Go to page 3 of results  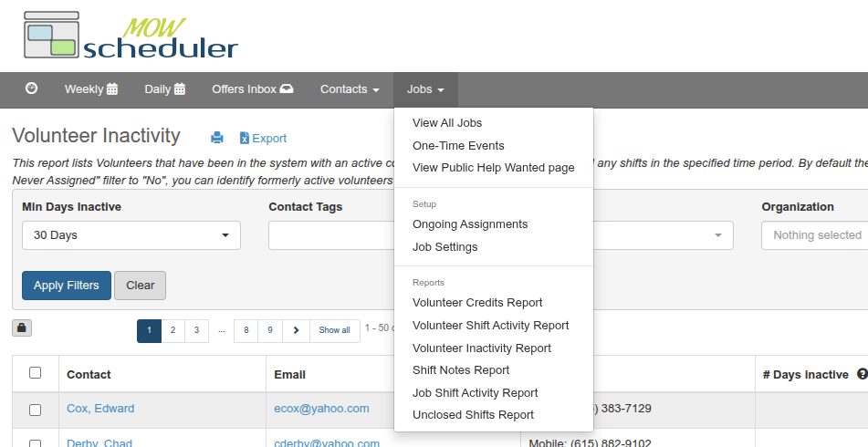pos(196,330)
